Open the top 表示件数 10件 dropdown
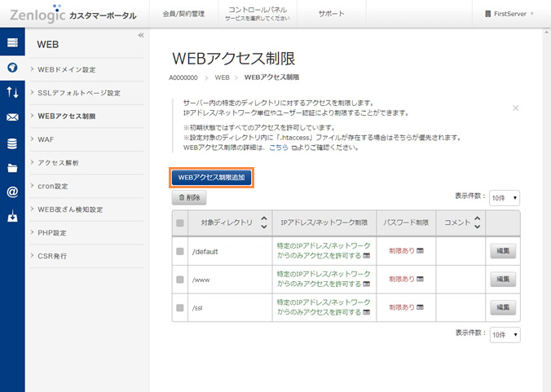 (x=505, y=198)
